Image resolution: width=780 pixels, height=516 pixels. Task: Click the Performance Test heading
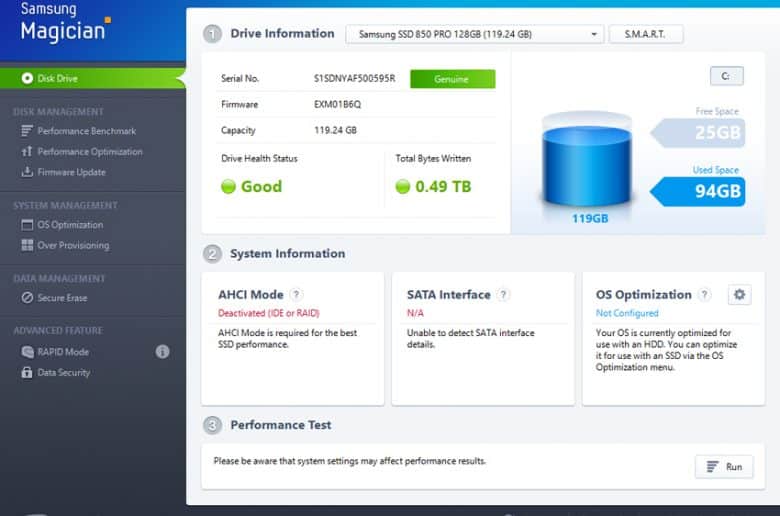[281, 425]
